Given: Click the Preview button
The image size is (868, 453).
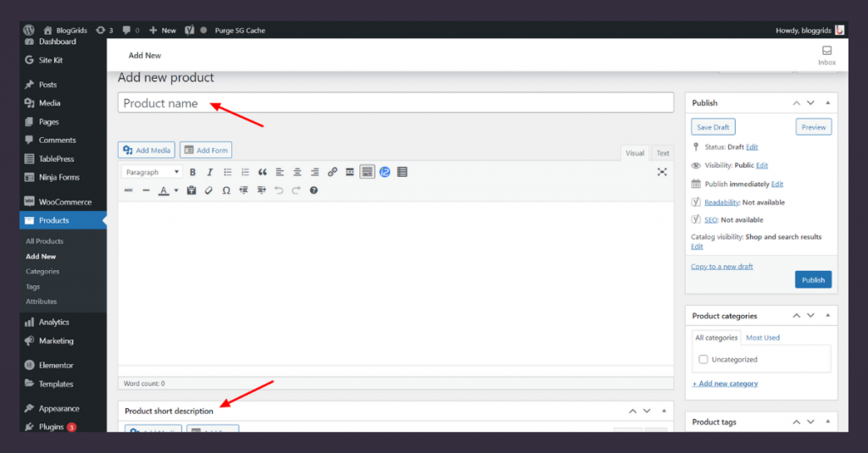Looking at the screenshot, I should [x=814, y=127].
